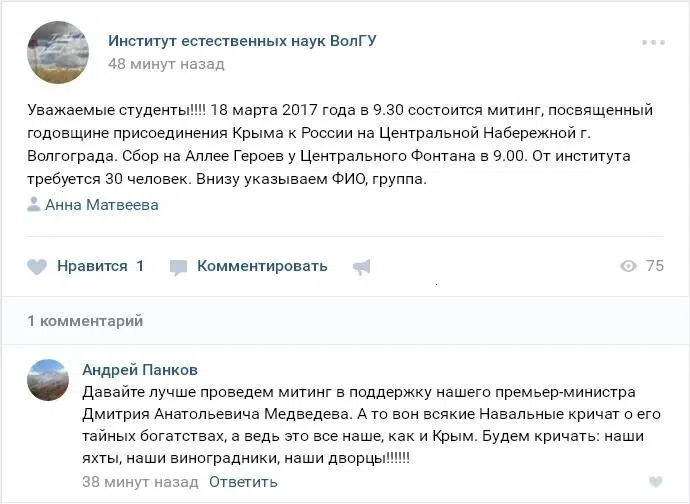Viewport: 690px width, 504px height.
Task: Share the post via megaphone icon
Action: click(x=361, y=267)
